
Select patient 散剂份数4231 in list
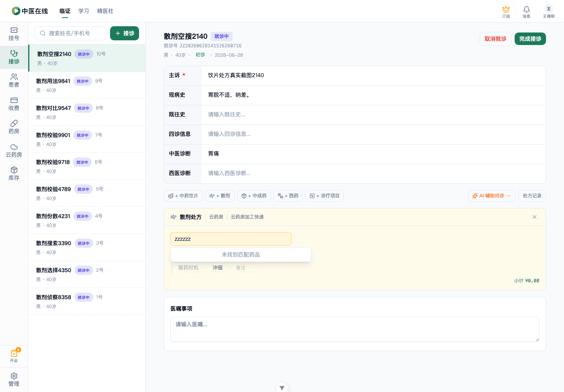[87, 220]
